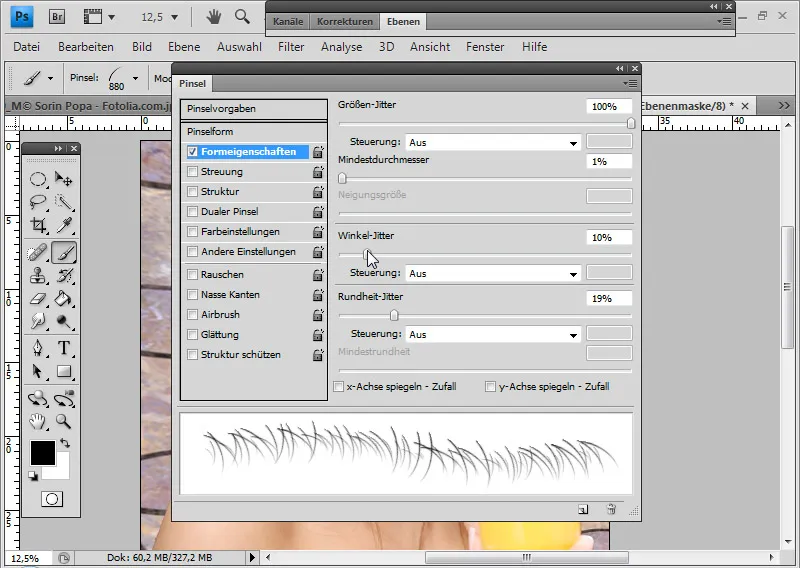The width and height of the screenshot is (800, 568).
Task: Enable the Nasse Kanten checkbox
Action: [x=192, y=294]
